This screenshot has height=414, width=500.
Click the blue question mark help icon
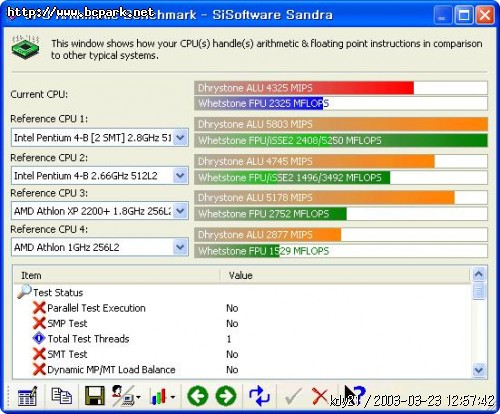coord(359,393)
